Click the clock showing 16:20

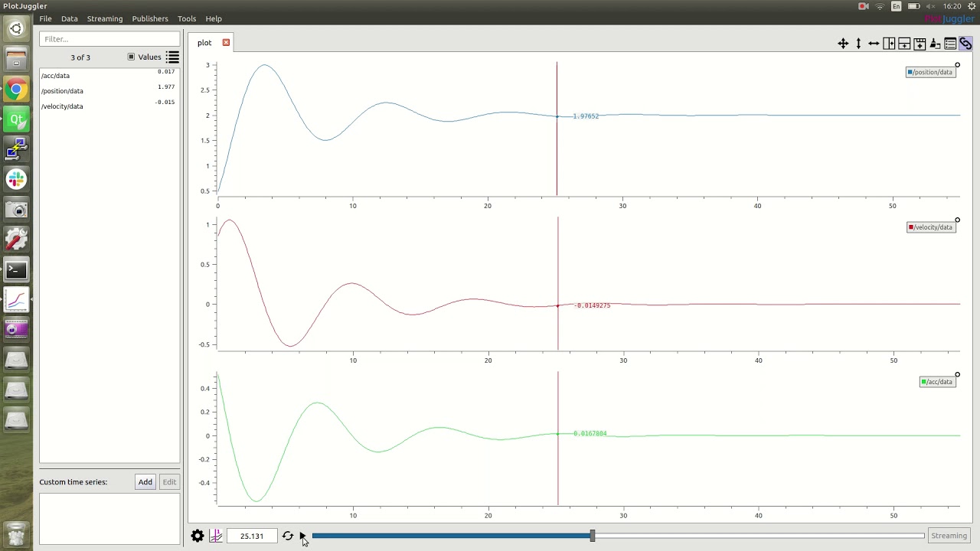[952, 6]
